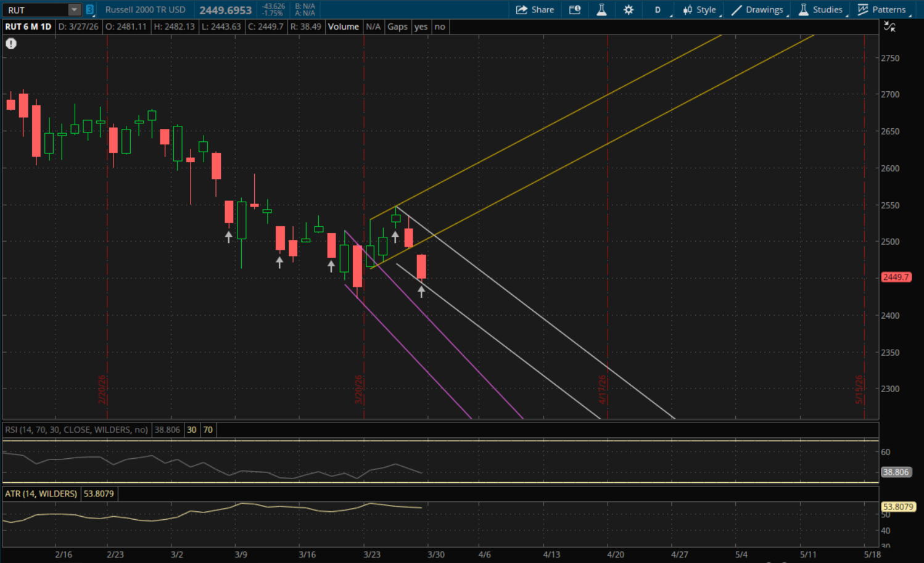This screenshot has width=924, height=563.
Task: Toggle the Volume label in header
Action: [x=343, y=27]
